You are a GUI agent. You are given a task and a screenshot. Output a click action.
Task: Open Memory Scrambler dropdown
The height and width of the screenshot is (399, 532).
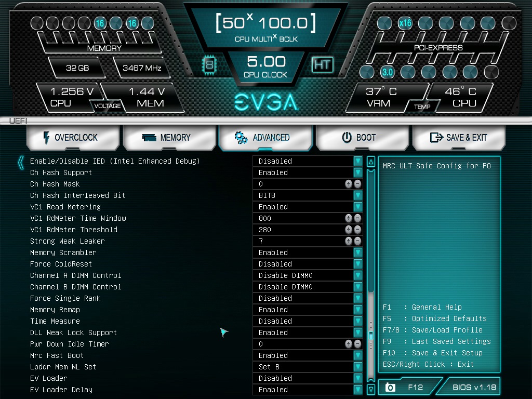pos(357,252)
